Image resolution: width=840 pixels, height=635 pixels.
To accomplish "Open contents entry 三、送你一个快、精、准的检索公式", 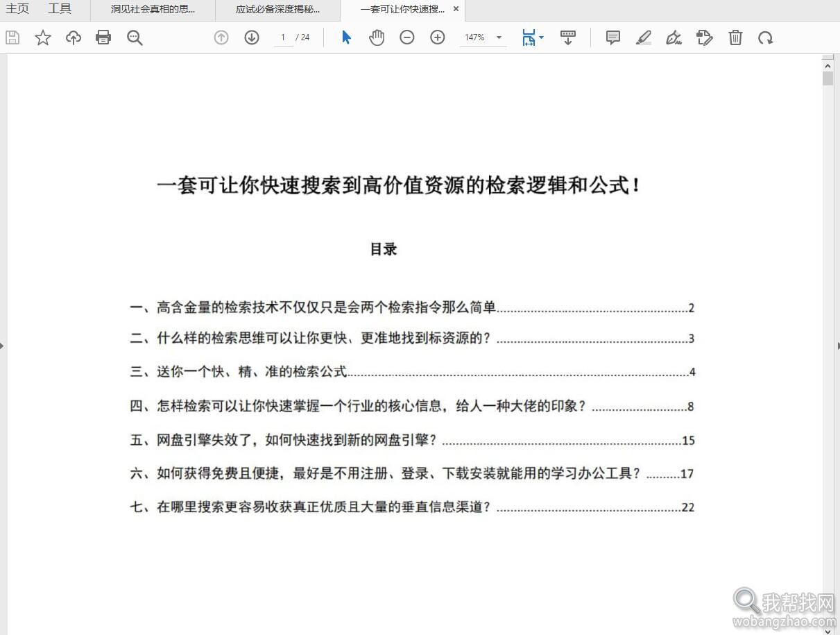I will click(412, 372).
